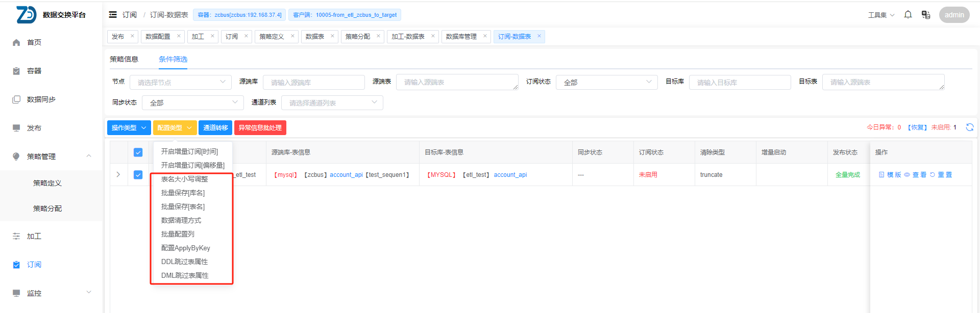Click the notification bell icon

coord(908,15)
